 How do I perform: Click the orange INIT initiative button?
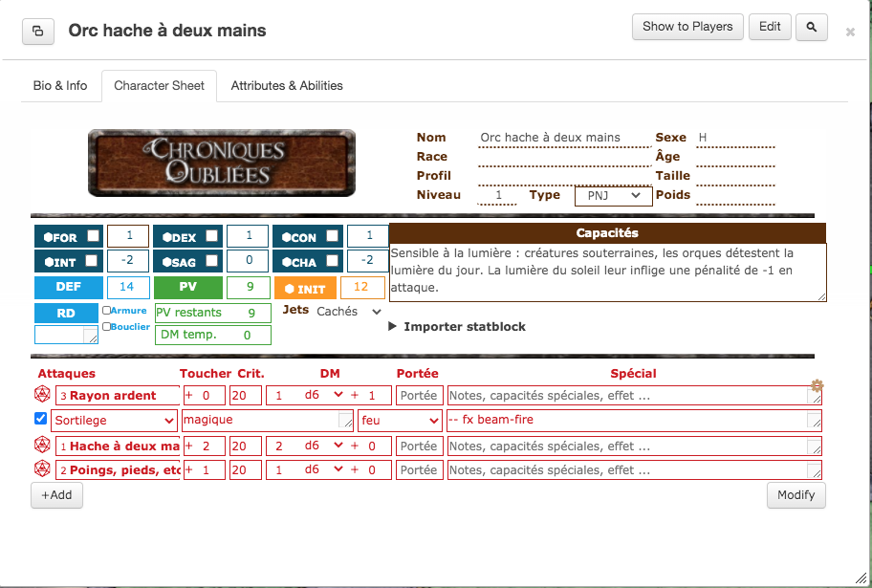click(305, 288)
